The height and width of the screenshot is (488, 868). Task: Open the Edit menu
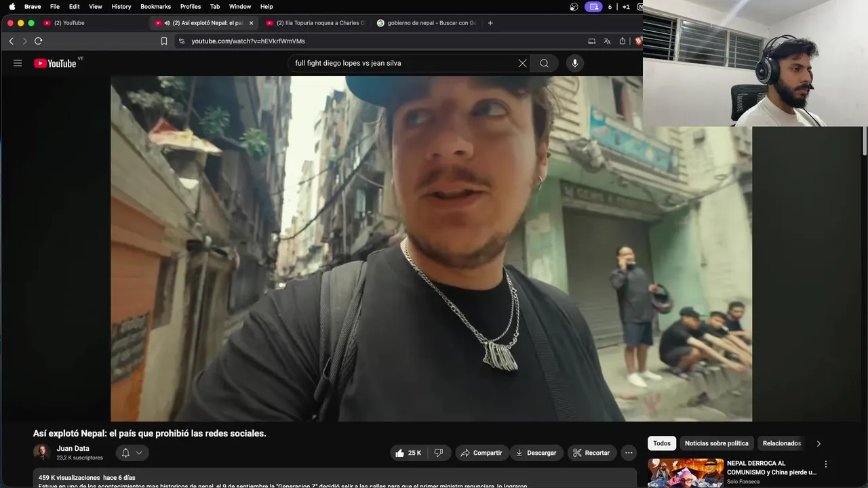point(75,7)
